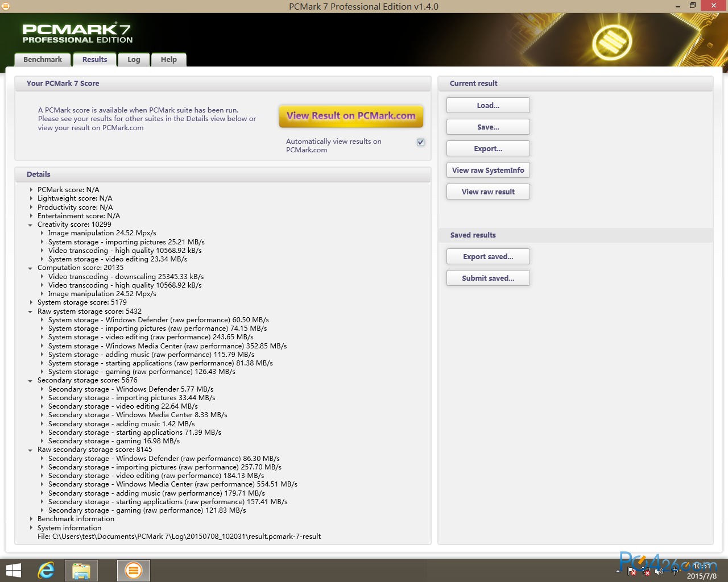Select Secondary storage - Windows Media Center raw 554.51 MB/s
This screenshot has width=728, height=582.
(173, 484)
